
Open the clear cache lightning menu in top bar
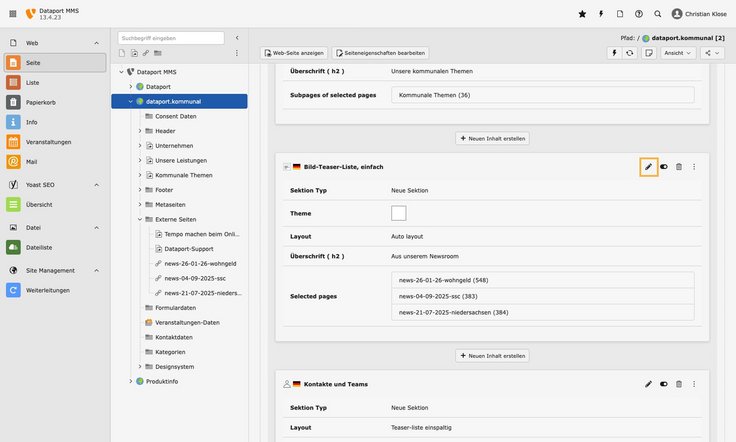pyautogui.click(x=601, y=14)
